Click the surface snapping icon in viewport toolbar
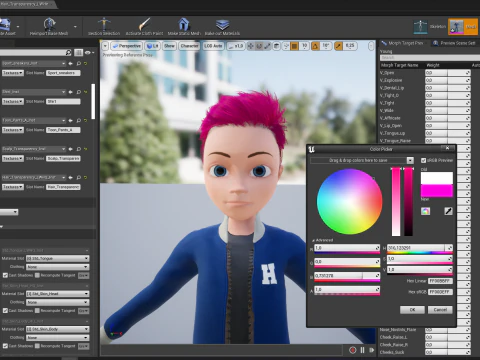 [286, 46]
